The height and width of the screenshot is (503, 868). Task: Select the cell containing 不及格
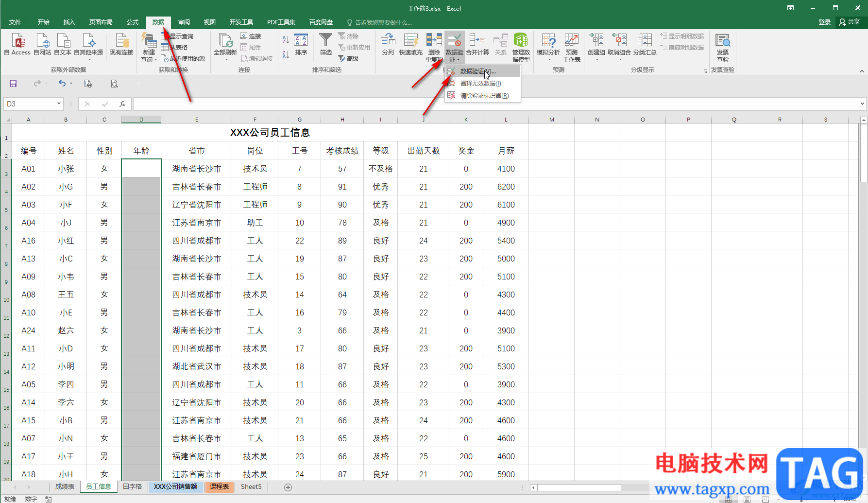[380, 169]
